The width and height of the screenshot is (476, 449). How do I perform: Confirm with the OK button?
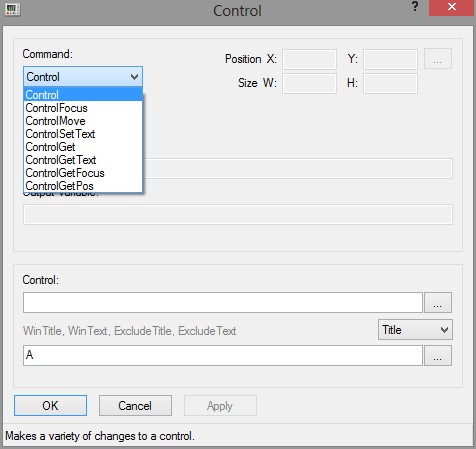click(50, 406)
